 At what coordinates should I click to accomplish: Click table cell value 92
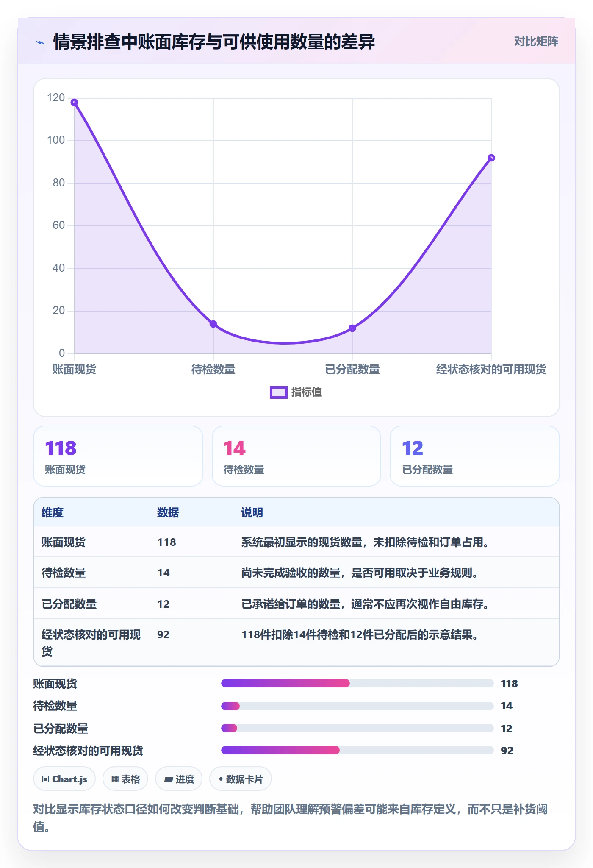(x=163, y=634)
